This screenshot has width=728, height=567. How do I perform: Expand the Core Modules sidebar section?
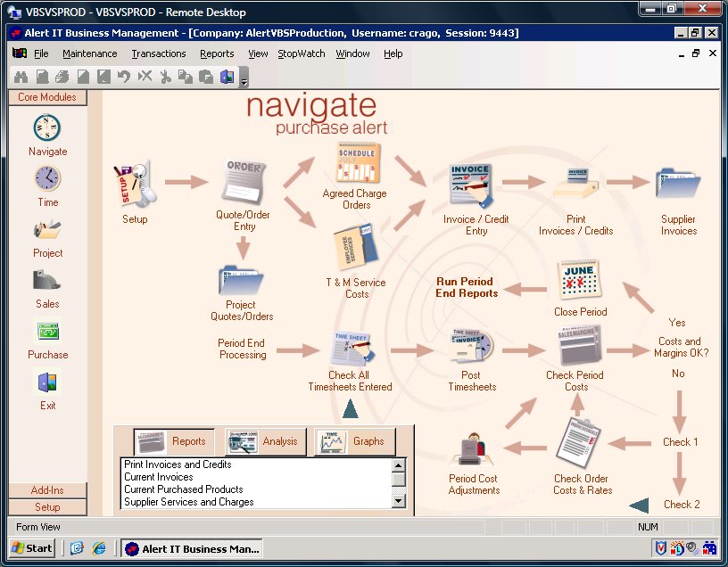pyautogui.click(x=47, y=97)
